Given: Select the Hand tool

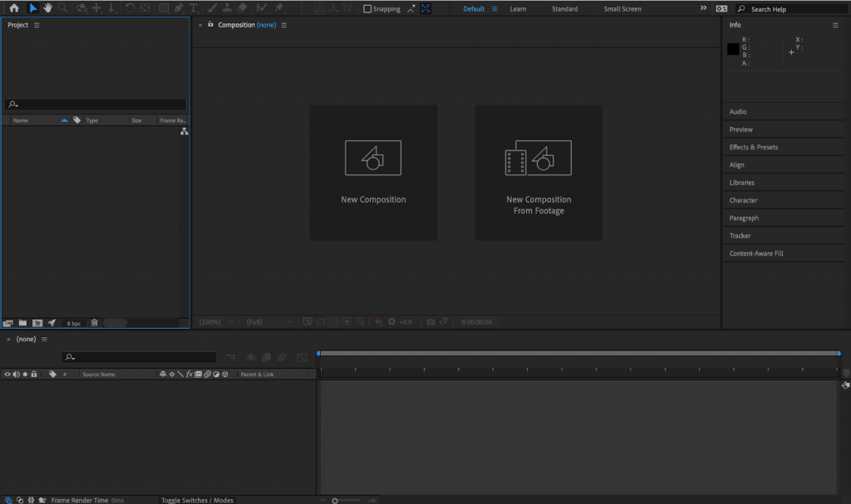Looking at the screenshot, I should 48,8.
